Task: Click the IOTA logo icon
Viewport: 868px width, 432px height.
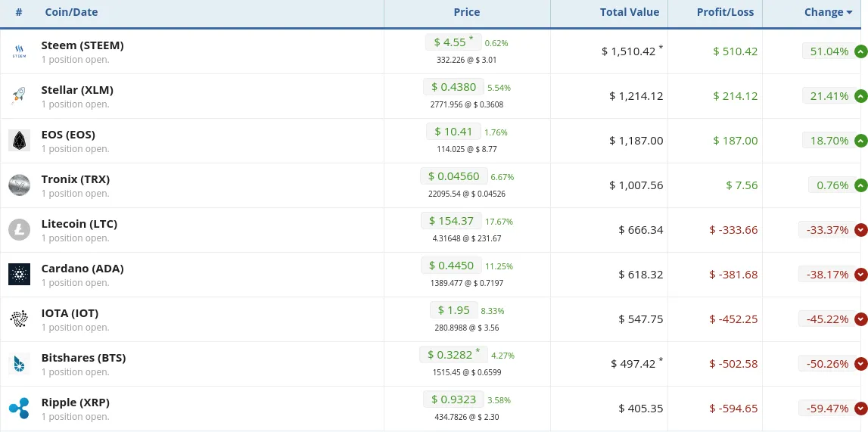Action: pos(19,319)
